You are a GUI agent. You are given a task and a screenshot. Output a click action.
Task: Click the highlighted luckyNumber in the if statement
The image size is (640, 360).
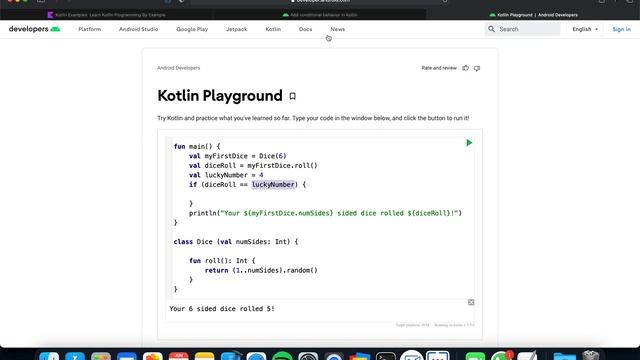coord(273,184)
